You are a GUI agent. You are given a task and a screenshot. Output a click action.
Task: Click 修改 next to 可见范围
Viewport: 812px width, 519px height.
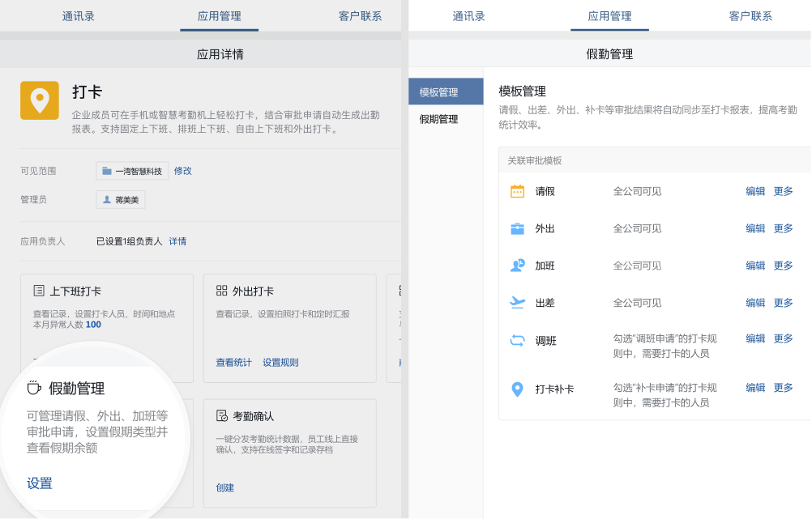point(183,171)
